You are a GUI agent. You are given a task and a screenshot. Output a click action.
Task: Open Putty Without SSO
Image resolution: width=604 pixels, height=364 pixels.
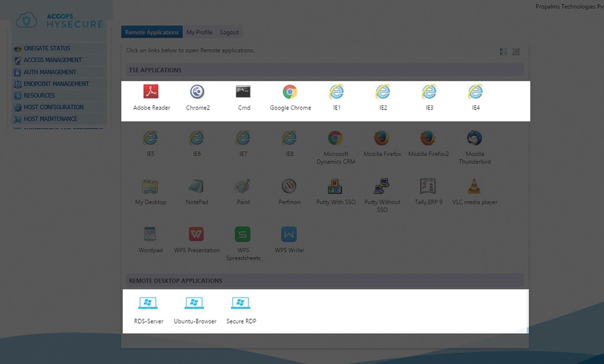(381, 186)
